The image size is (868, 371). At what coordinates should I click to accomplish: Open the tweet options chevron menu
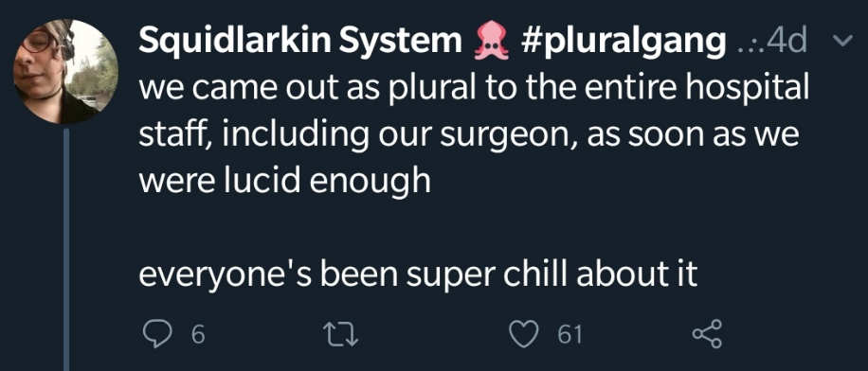point(843,41)
